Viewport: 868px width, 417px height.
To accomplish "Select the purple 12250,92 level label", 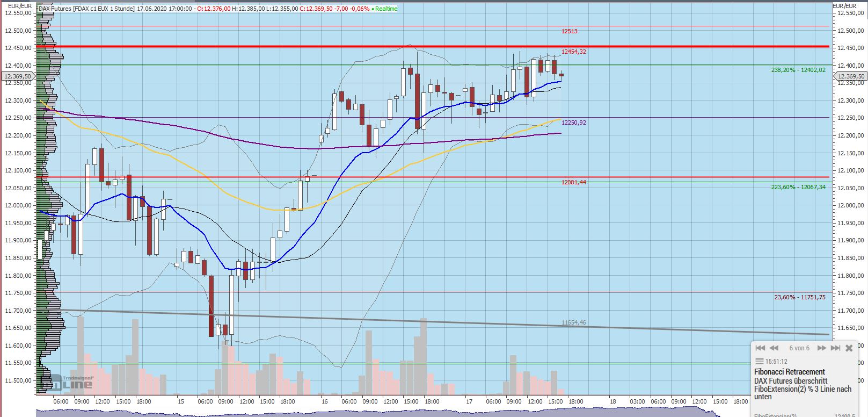I will (574, 123).
